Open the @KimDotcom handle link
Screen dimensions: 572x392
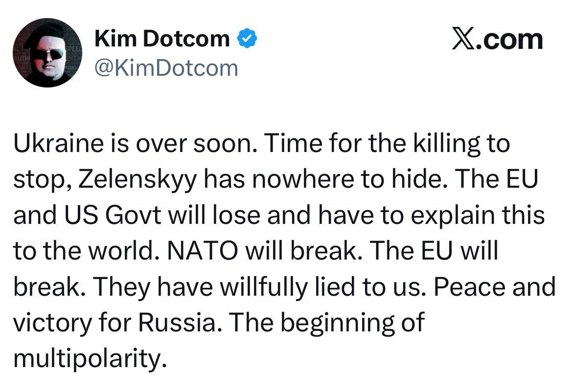(166, 67)
